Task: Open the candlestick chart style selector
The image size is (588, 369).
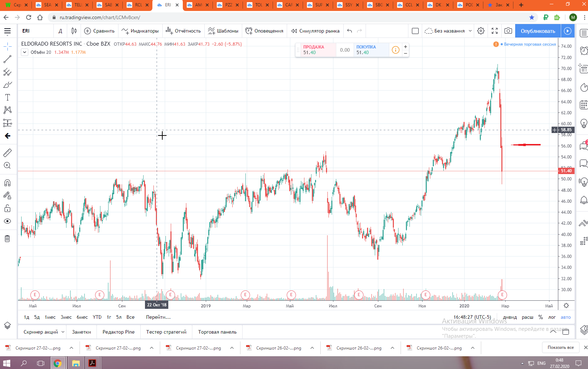Action: (x=74, y=31)
